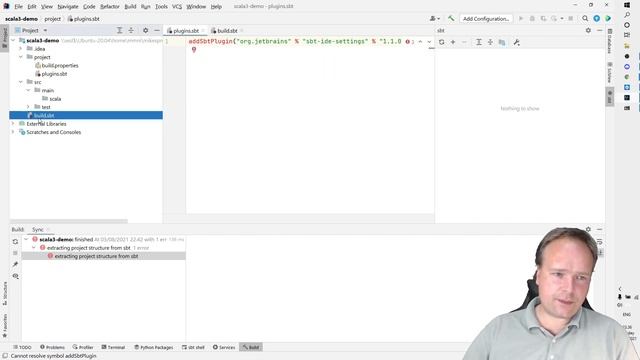Open sbt settings wrench icon
The height and width of the screenshot is (360, 640).
517,42
